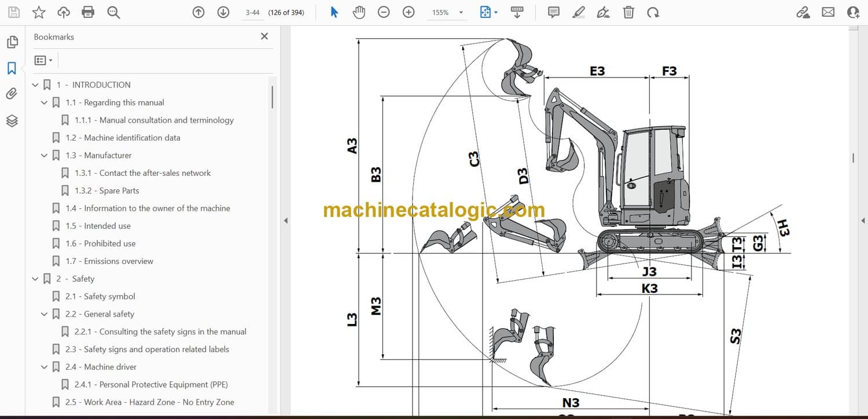The image size is (868, 419).
Task: Toggle the Bookmarks side panel icon
Action: [12, 68]
